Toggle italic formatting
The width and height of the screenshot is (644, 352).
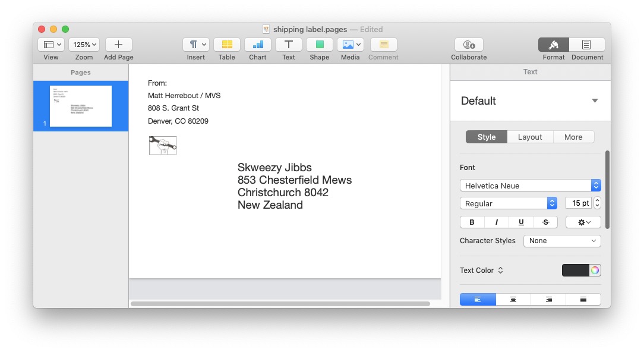point(496,222)
